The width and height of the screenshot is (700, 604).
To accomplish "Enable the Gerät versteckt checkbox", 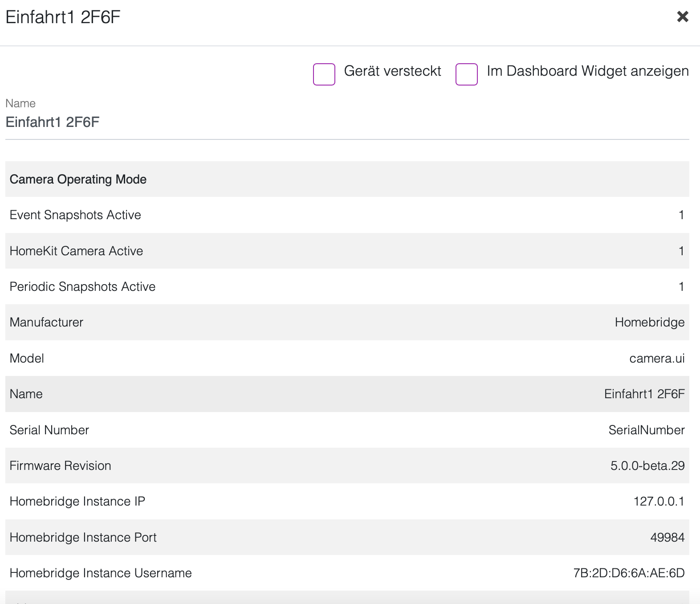I will [324, 74].
